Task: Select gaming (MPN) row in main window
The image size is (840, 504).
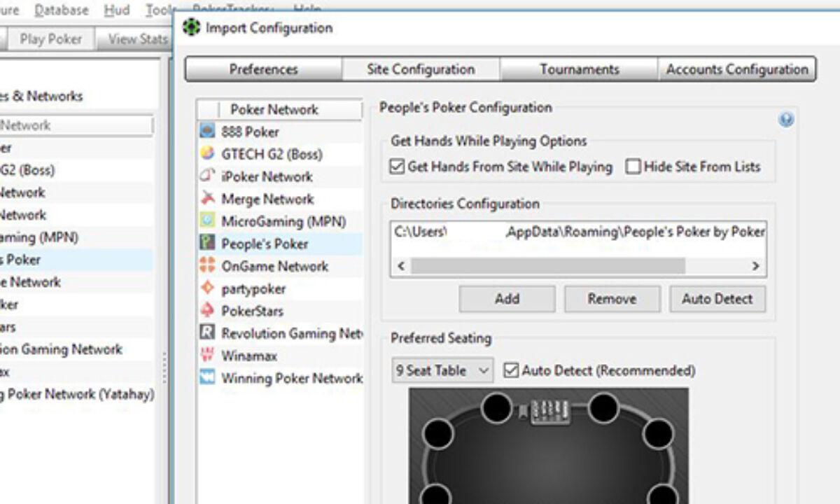Action: coord(77,237)
